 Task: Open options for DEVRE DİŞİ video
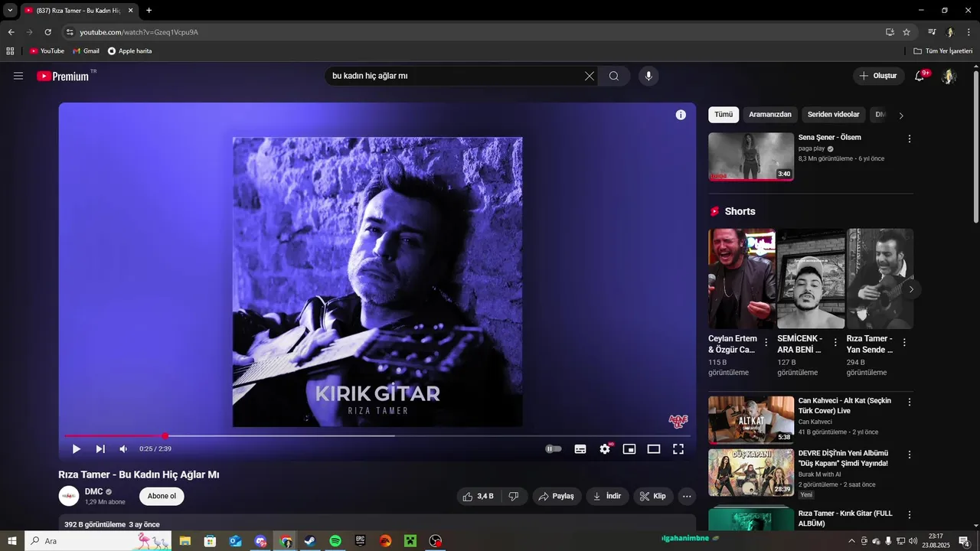pos(910,455)
